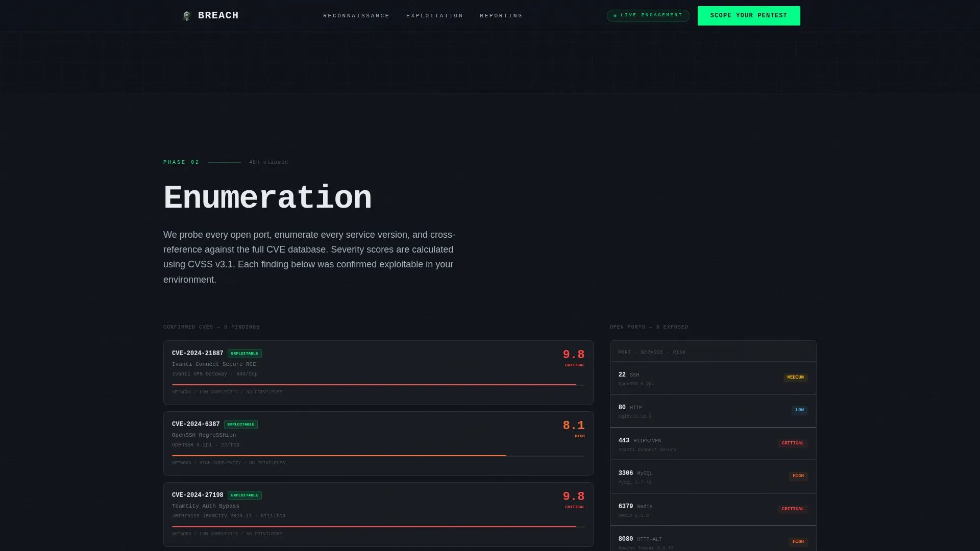980x551 pixels.
Task: Select the port 6379 Redis row
Action: [713, 510]
